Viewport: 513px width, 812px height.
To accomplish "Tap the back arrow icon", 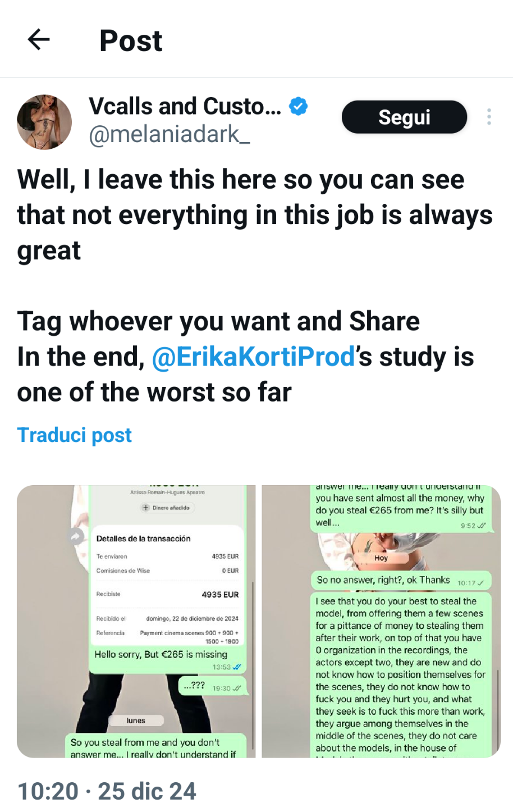I will click(x=39, y=40).
